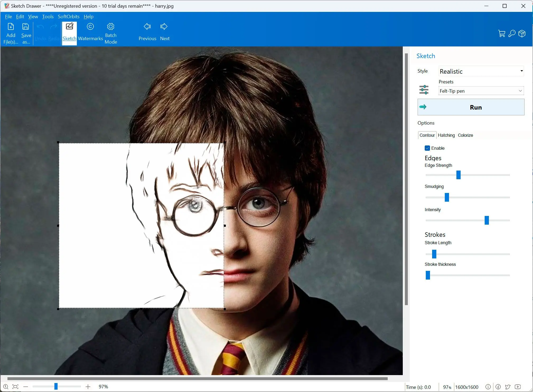Toggle the Colorize option tab

click(465, 135)
